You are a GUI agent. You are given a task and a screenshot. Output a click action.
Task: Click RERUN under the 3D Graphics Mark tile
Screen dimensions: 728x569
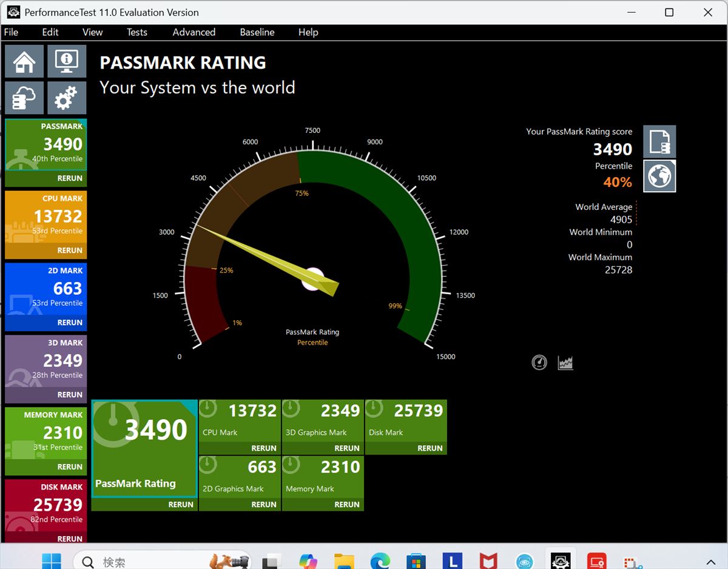pos(347,448)
